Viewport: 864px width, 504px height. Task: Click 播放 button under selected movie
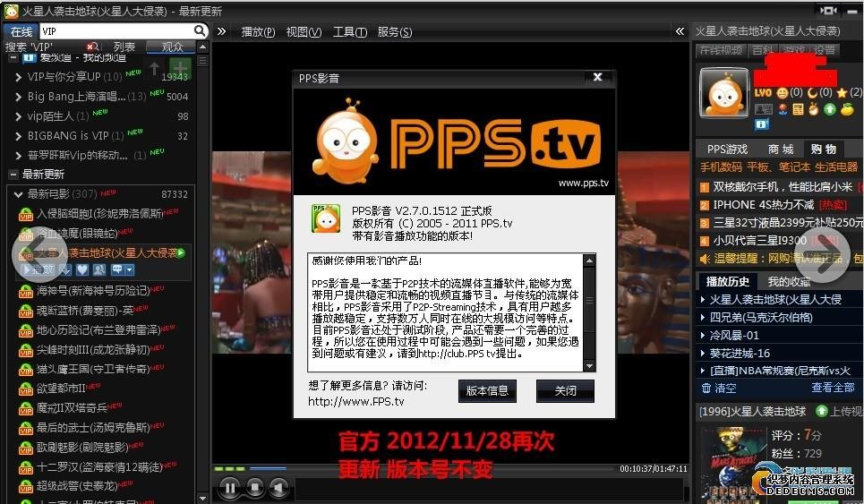pos(38,269)
